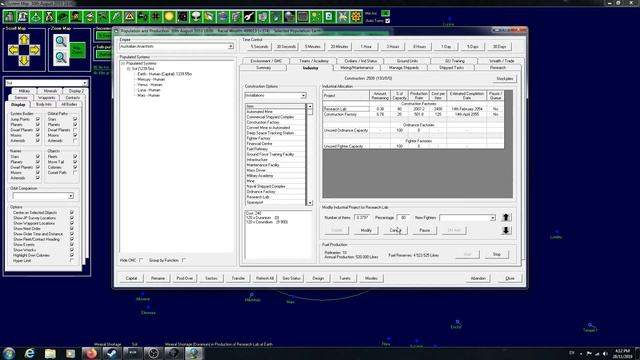Screen dimensions: 640x360
Task: Click the white wrench toolbar icon
Action: click(x=249, y=17)
